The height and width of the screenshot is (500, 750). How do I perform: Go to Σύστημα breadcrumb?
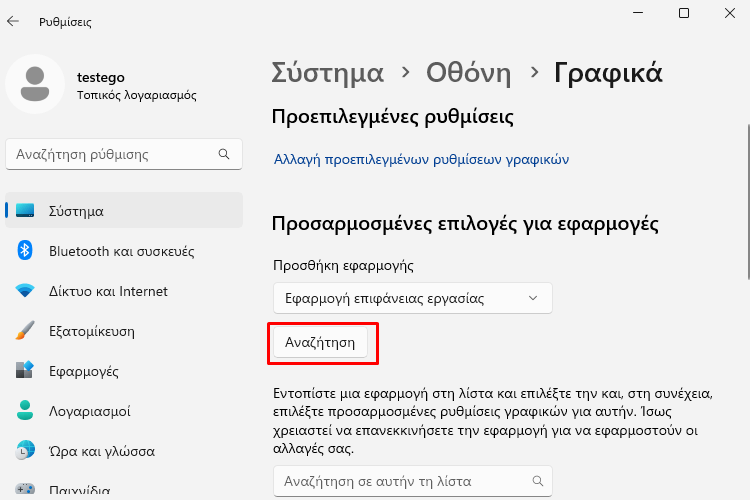pos(328,73)
